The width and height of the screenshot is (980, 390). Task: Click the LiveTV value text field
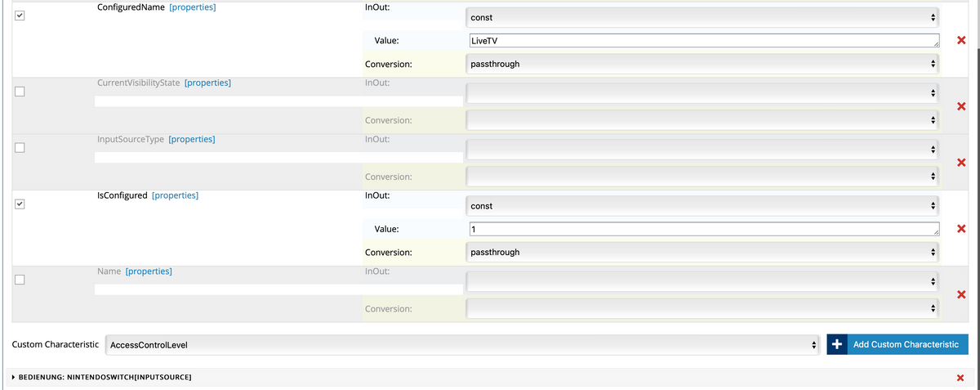point(702,41)
